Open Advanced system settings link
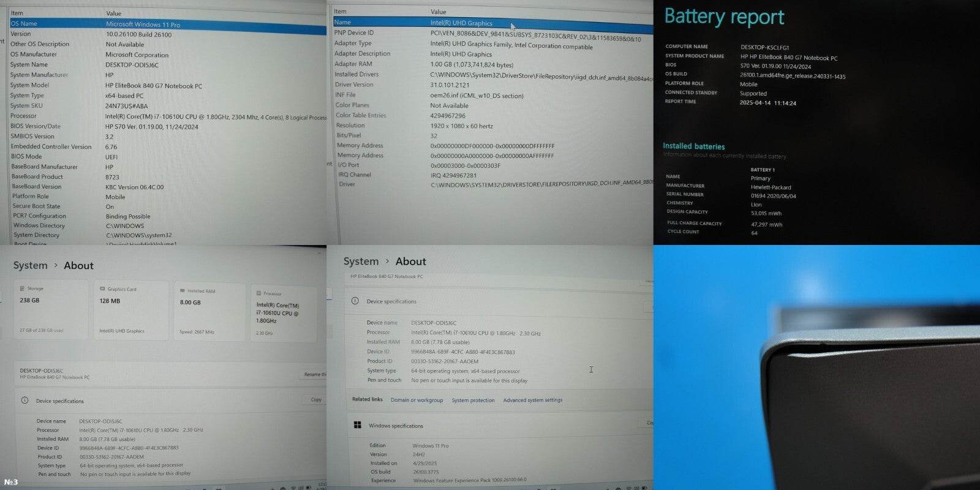Viewport: 980px width, 490px height. pos(532,400)
